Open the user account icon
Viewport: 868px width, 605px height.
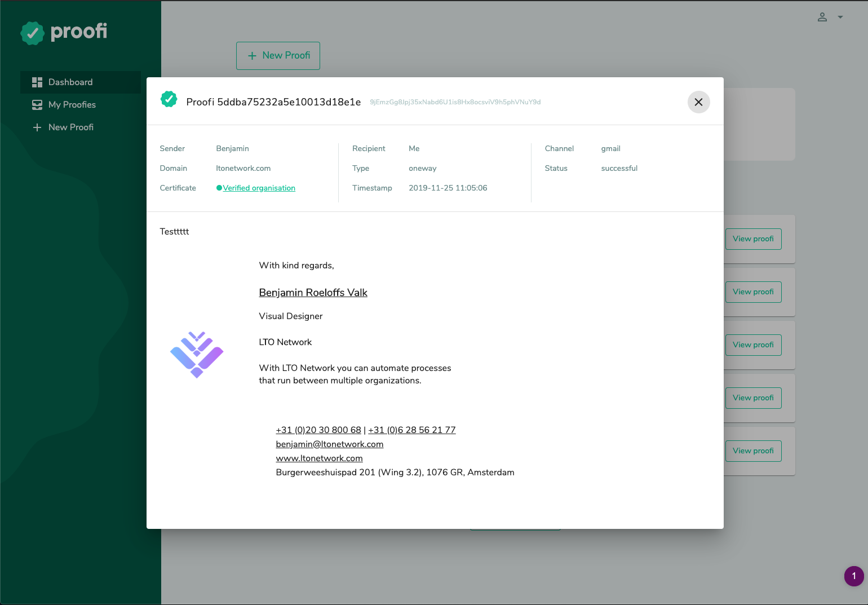point(822,17)
